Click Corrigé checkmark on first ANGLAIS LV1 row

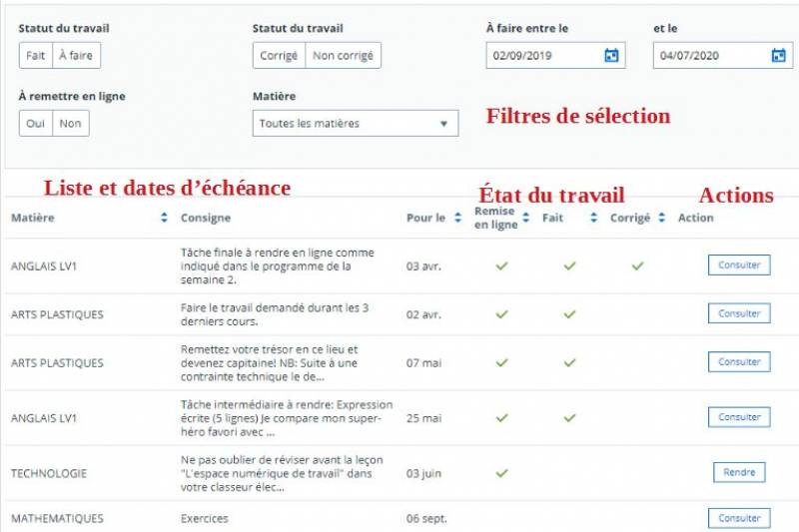tap(637, 266)
